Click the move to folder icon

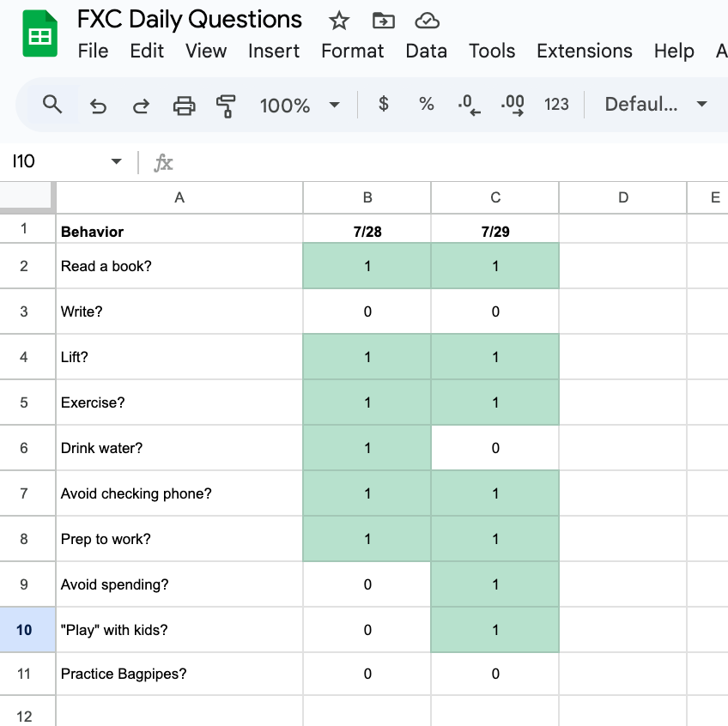pos(384,21)
